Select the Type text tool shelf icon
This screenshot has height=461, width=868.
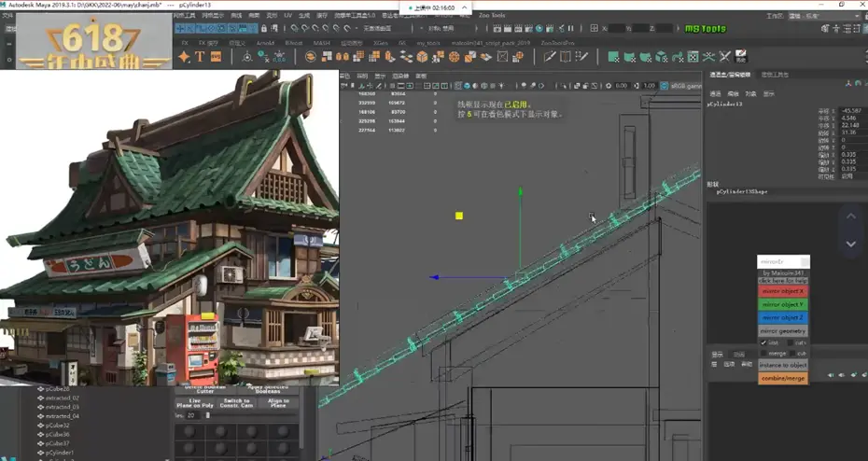tap(200, 56)
